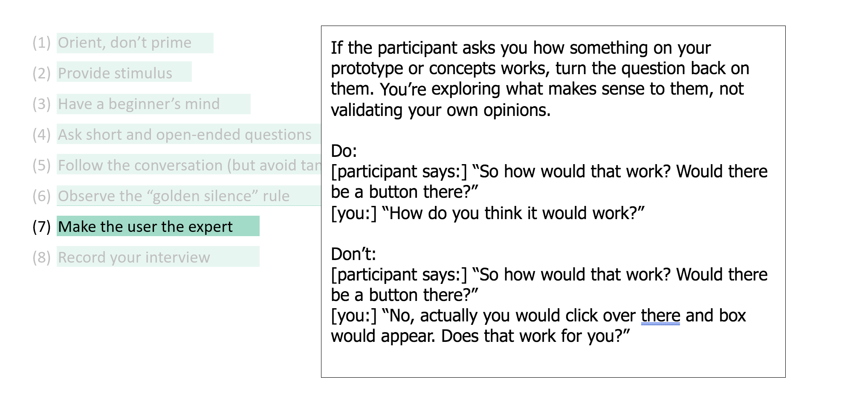Click the number (8) list marker

[x=42, y=257]
